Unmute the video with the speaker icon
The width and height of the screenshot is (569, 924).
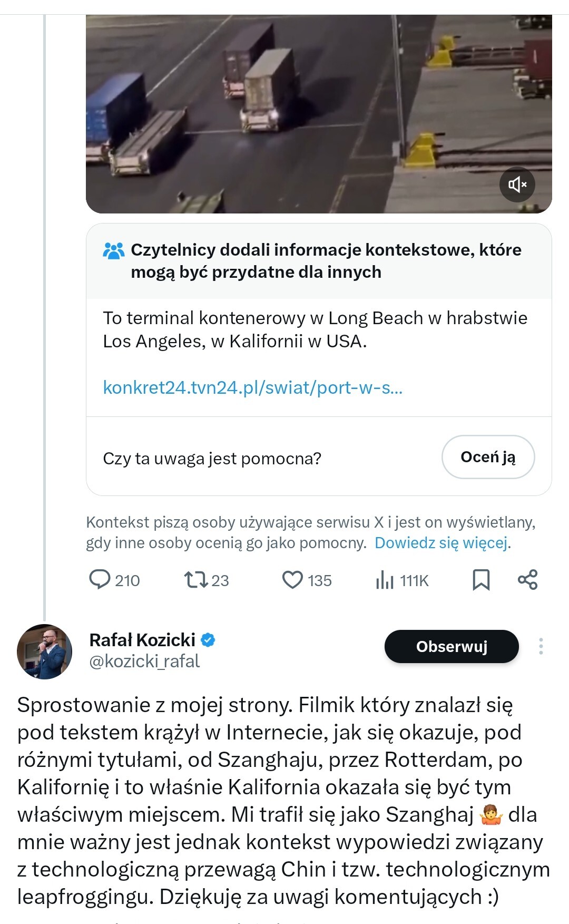click(x=517, y=184)
